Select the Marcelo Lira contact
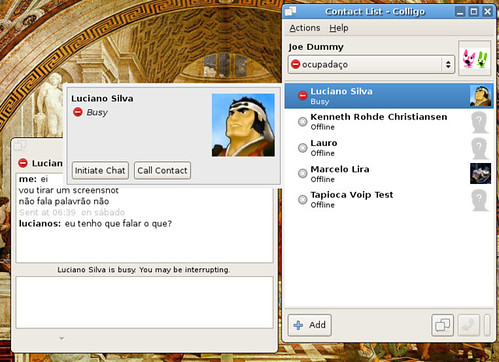Screen dimensions: 499x362 pyautogui.click(x=389, y=174)
